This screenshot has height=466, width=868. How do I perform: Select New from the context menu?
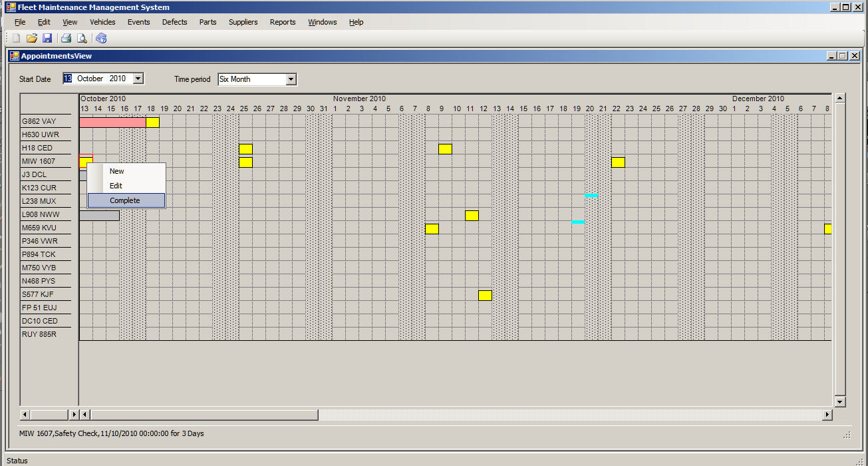117,171
